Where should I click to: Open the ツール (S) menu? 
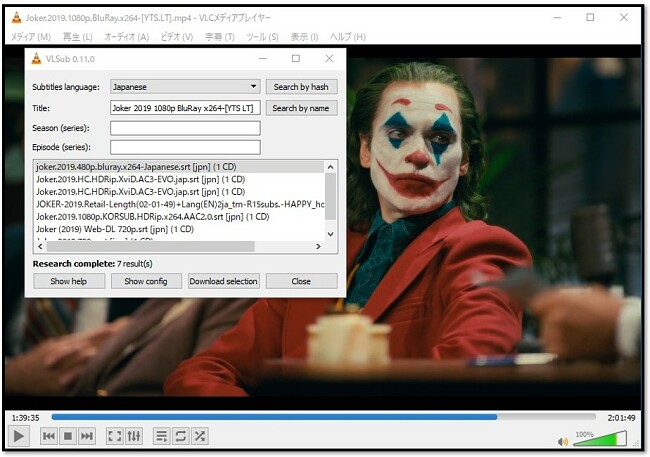[262, 37]
